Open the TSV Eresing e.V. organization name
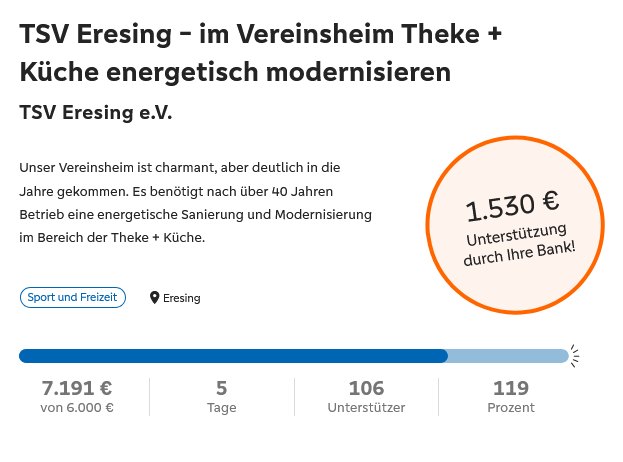The image size is (623, 462). [x=96, y=113]
